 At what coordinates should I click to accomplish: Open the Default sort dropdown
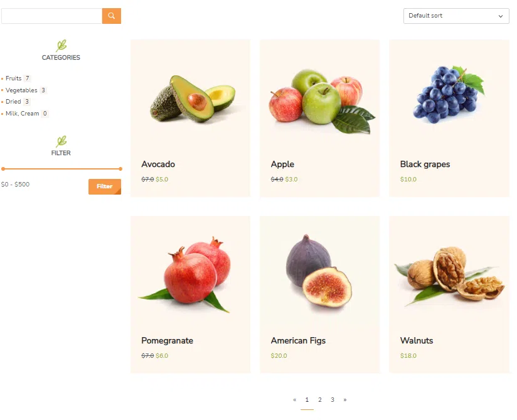click(456, 16)
